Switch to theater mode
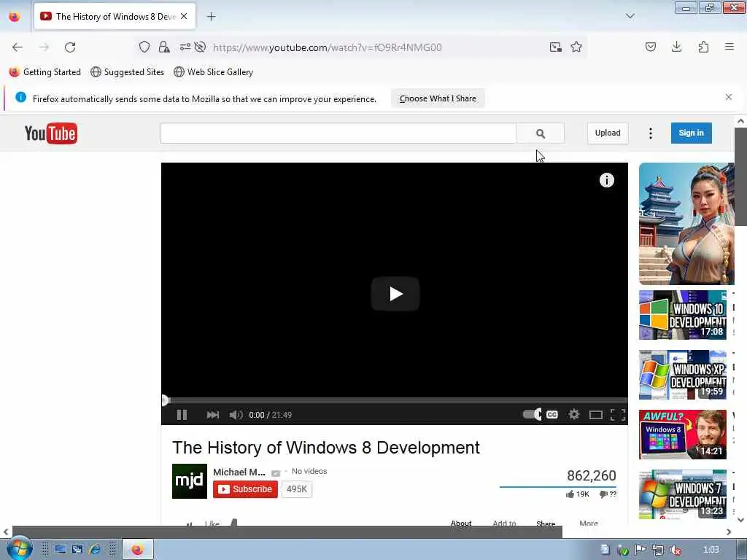 [595, 415]
